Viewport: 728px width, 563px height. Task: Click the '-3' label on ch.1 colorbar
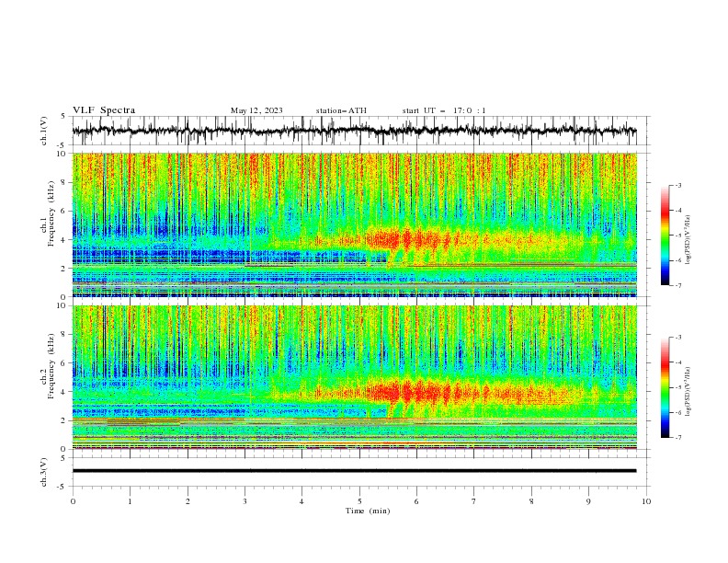point(677,185)
